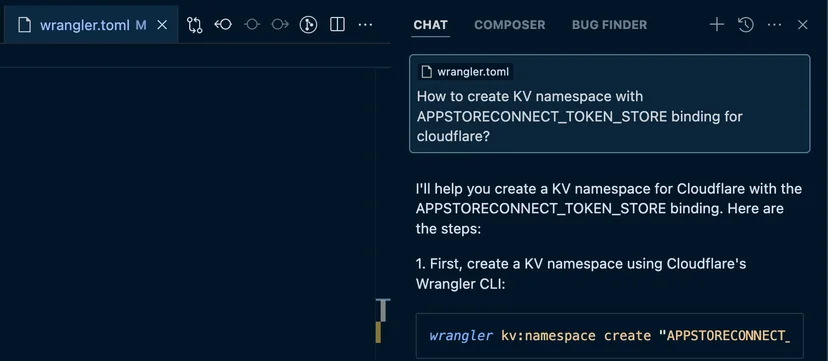Click the circular git branch icon
828x361 pixels.
(308, 24)
